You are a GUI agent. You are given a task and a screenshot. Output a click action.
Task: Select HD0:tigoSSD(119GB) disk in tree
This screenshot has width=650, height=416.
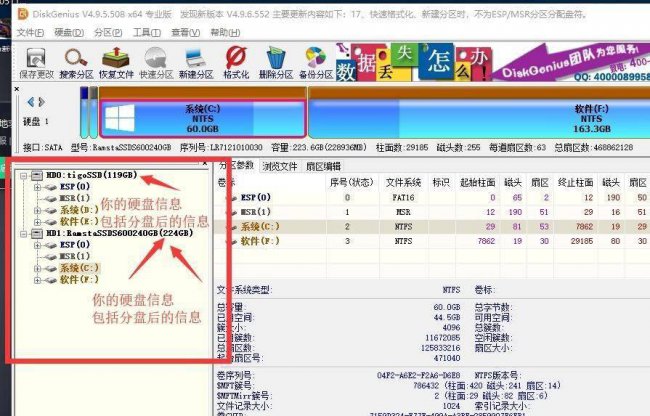[91, 175]
